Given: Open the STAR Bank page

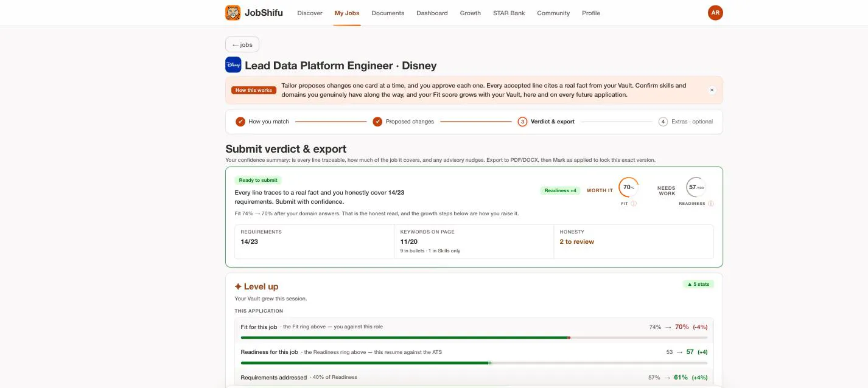Looking at the screenshot, I should [509, 13].
